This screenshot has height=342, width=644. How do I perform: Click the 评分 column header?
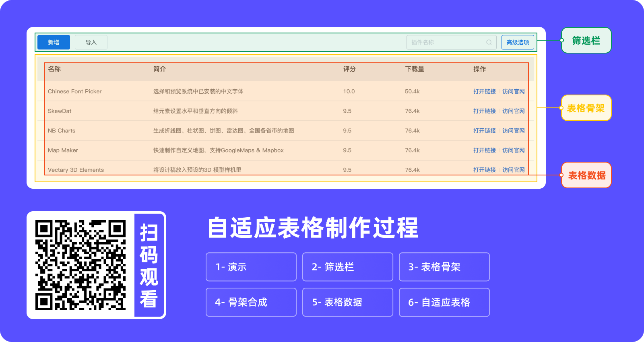point(349,69)
